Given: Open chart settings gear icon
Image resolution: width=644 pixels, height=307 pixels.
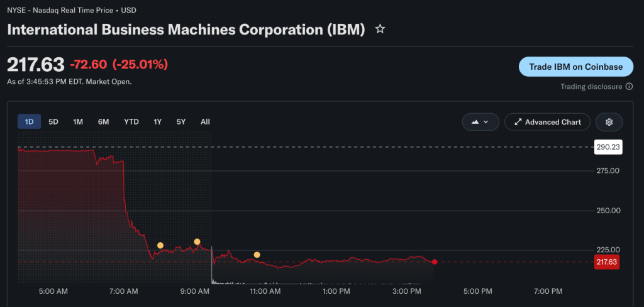Looking at the screenshot, I should [609, 122].
